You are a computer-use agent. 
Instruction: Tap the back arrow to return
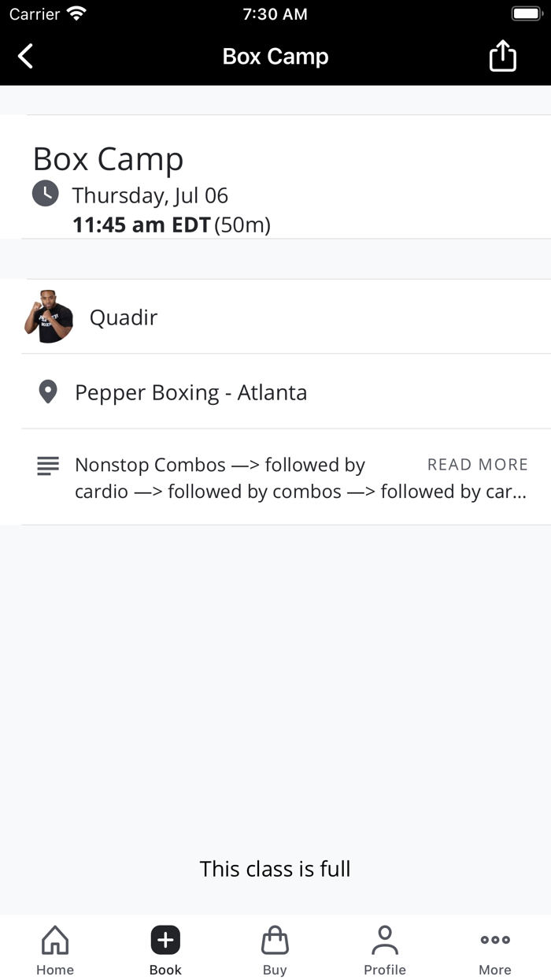click(x=24, y=56)
